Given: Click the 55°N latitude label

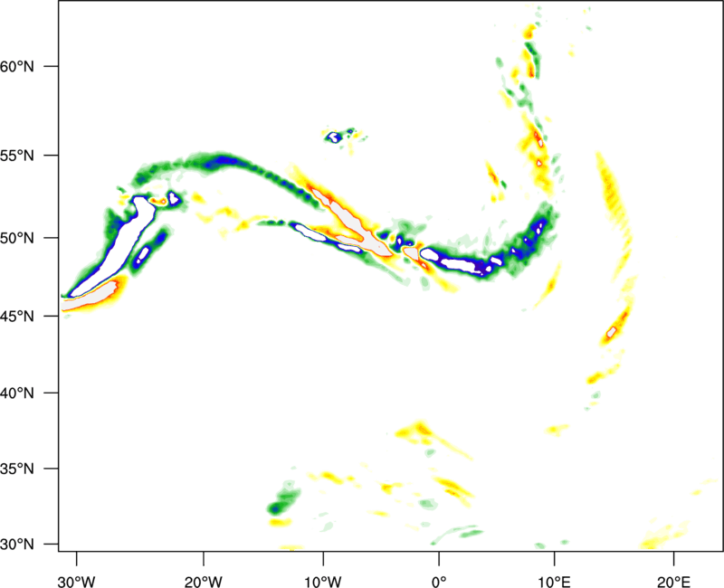Looking at the screenshot, I should (17, 156).
